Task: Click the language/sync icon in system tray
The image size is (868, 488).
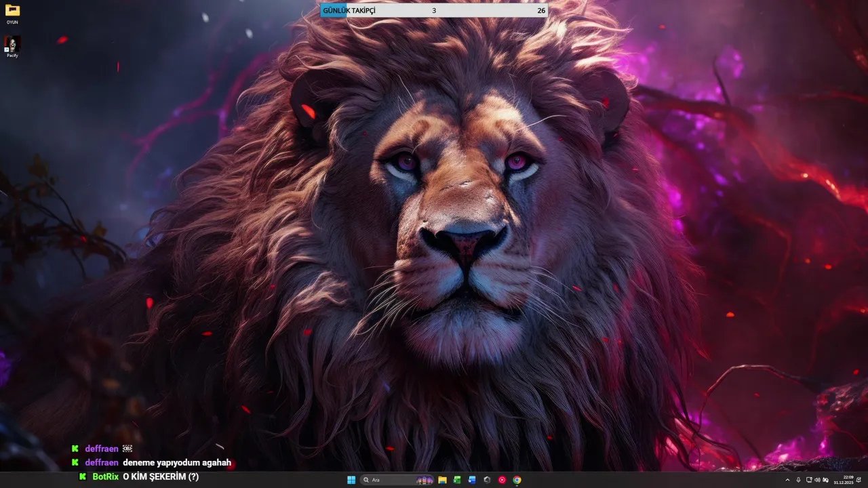Action: point(825,480)
